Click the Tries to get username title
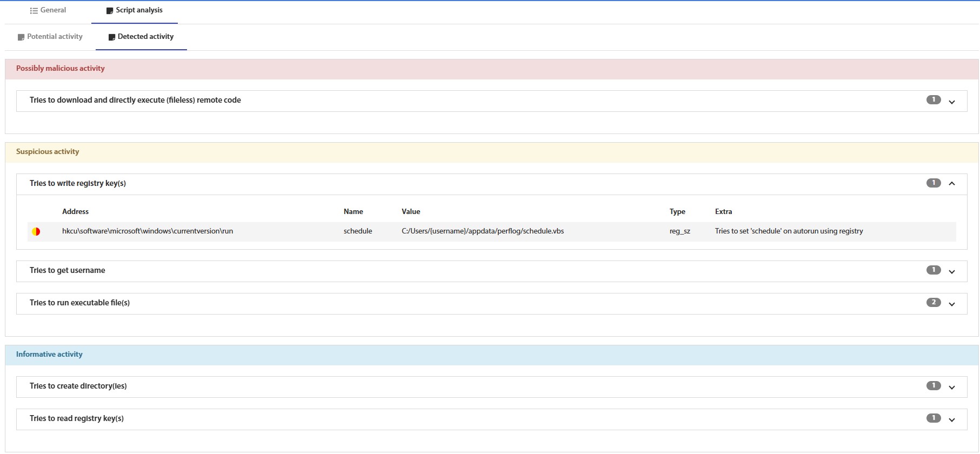Screen dimensions: 980x454 (x=68, y=271)
